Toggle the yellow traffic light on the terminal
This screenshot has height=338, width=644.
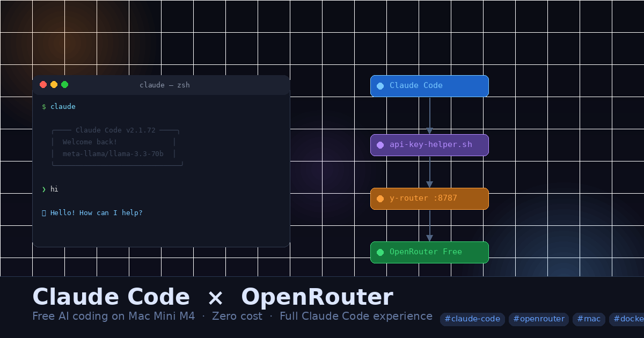point(54,84)
